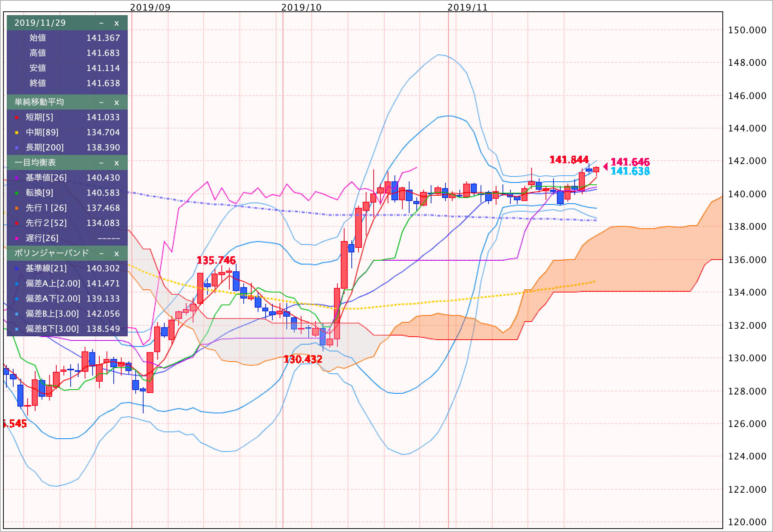The width and height of the screenshot is (773, 532).
Task: Click the 2019/11 date axis label
Action: [468, 8]
